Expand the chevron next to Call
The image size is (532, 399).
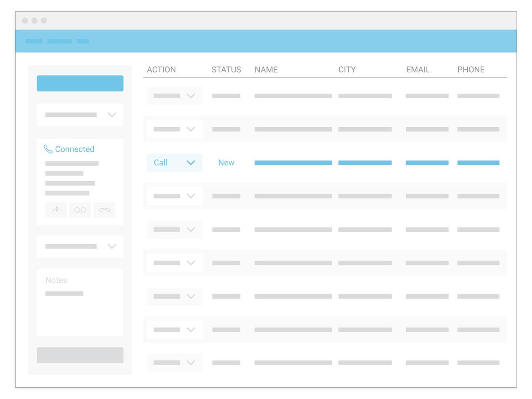(x=191, y=163)
